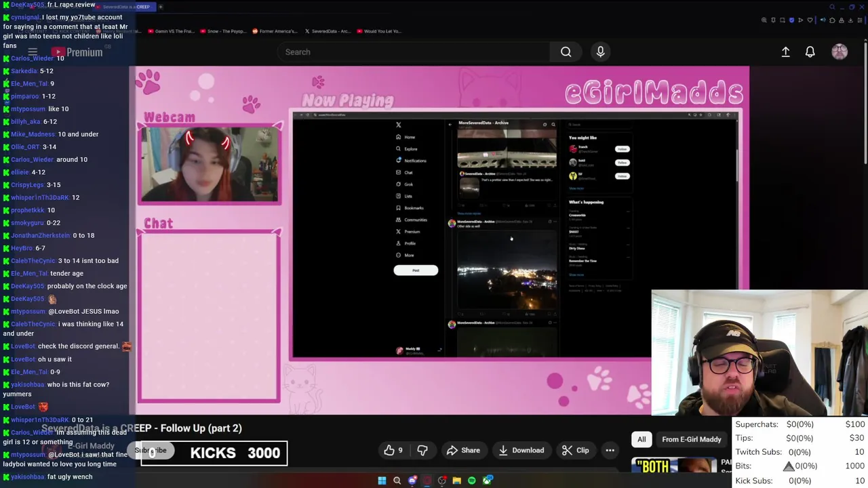Open the Would You Let Yo bookmark
Image resolution: width=868 pixels, height=488 pixels.
379,31
